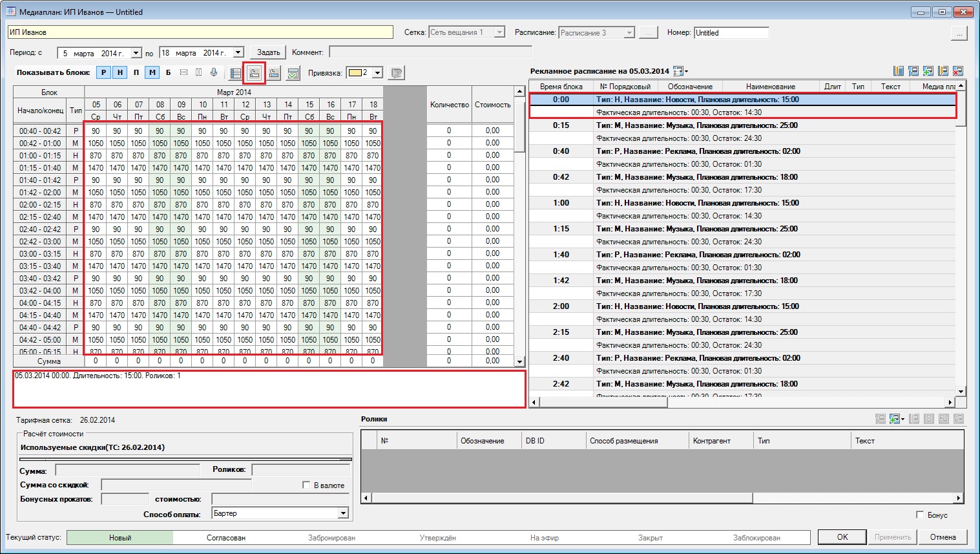This screenshot has width=980, height=554.
Task: Select the Новый status
Action: (x=120, y=537)
